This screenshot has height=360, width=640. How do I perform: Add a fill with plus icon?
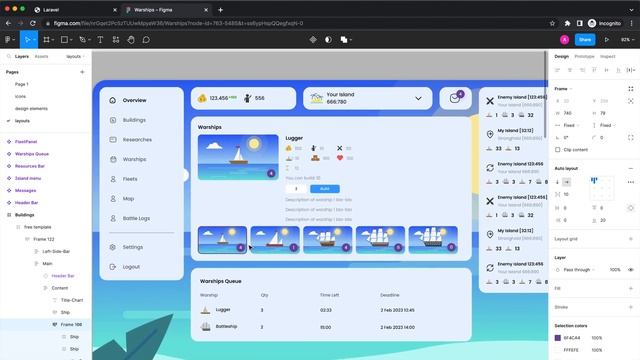click(631, 288)
